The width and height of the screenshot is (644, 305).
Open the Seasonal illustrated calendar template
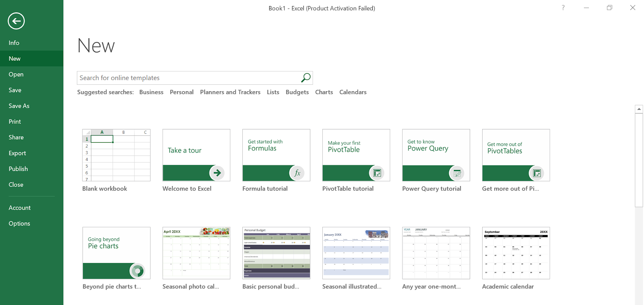point(356,253)
